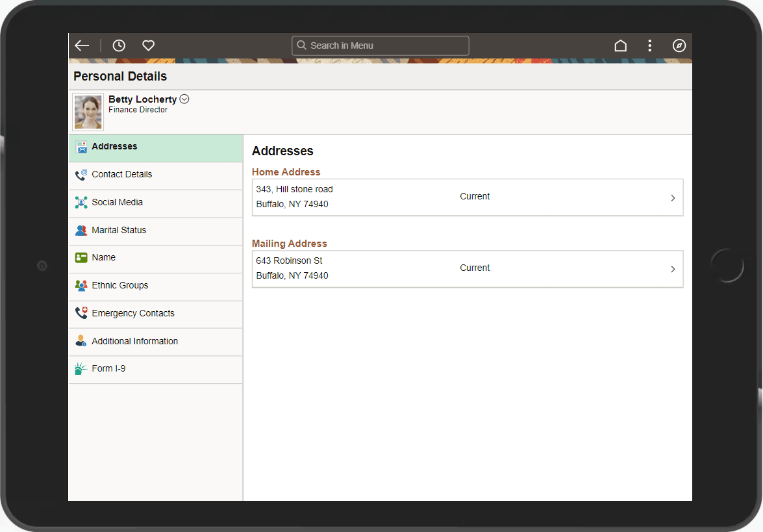
Task: Open the Form I-9 section
Action: coord(156,370)
